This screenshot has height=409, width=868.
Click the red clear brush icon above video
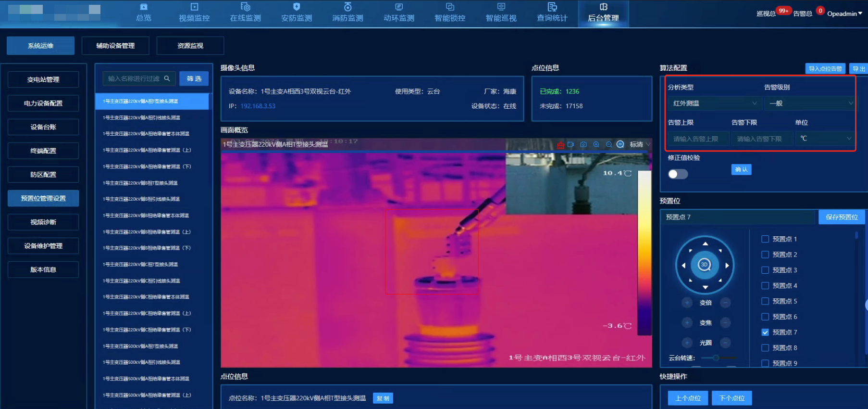[560, 145]
